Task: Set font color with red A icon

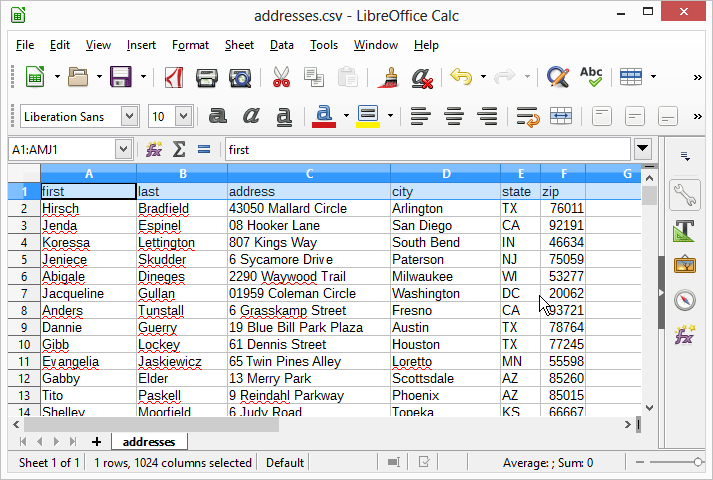Action: [x=324, y=116]
